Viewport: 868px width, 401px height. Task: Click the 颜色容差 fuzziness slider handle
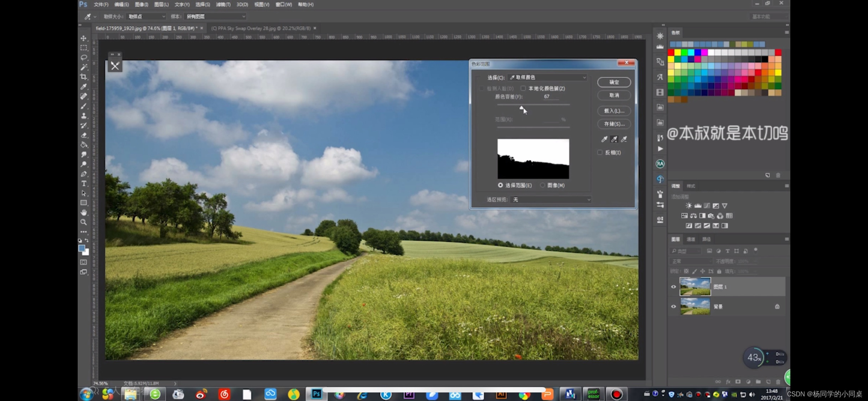522,107
